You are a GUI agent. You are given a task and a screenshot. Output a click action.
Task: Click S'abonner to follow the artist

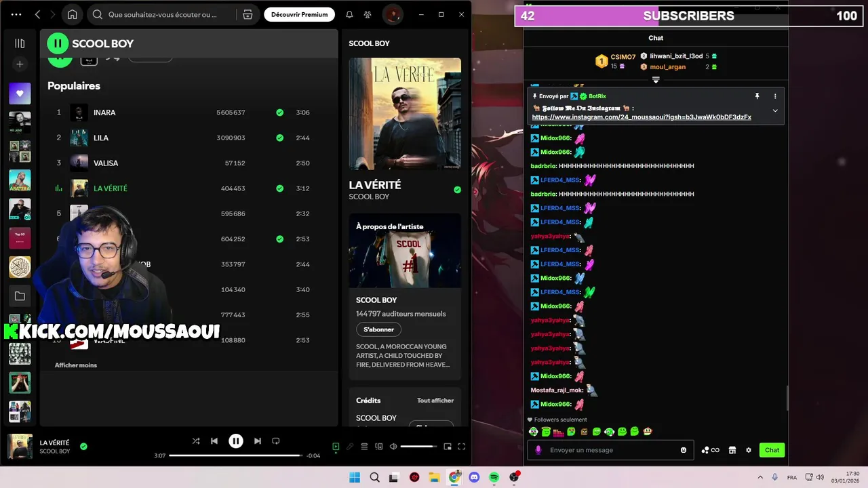(378, 329)
